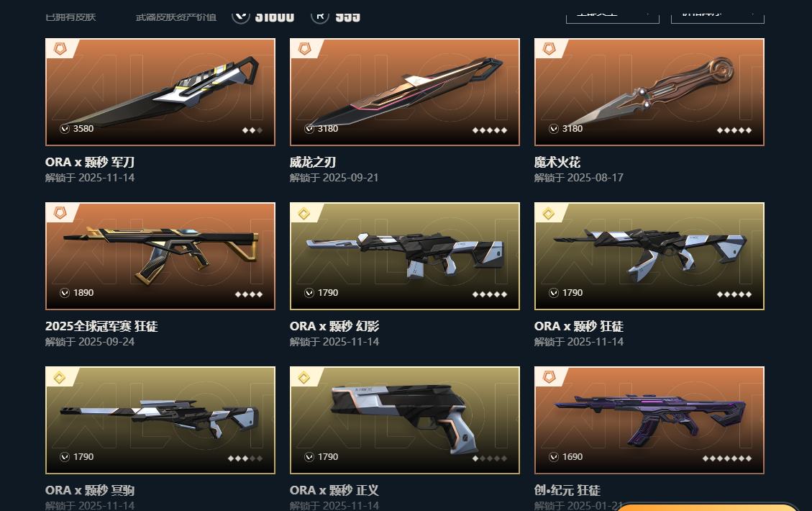812x511 pixels.
Task: Open the weapon type filter dropdown
Action: [x=613, y=16]
